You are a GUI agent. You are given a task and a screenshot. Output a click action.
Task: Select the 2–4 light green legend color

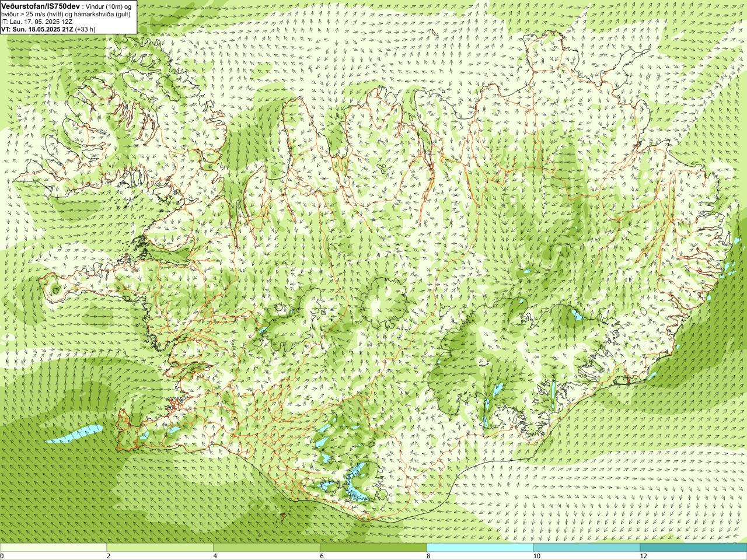pyautogui.click(x=160, y=548)
